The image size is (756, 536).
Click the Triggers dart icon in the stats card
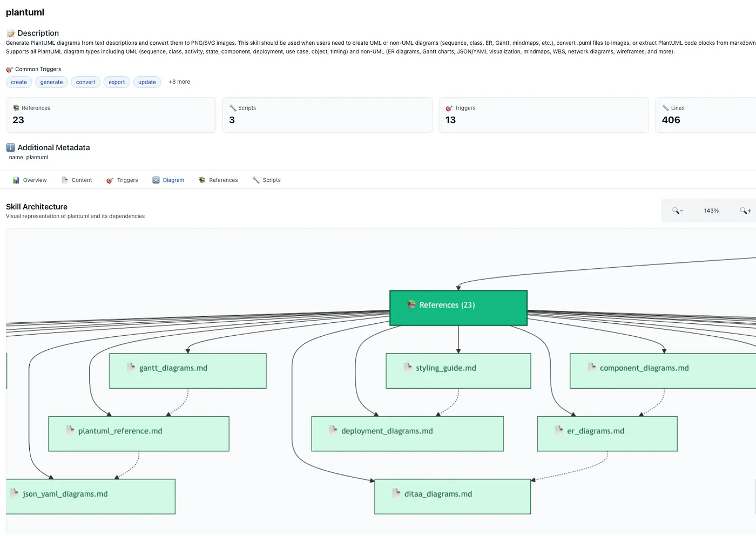(x=448, y=107)
